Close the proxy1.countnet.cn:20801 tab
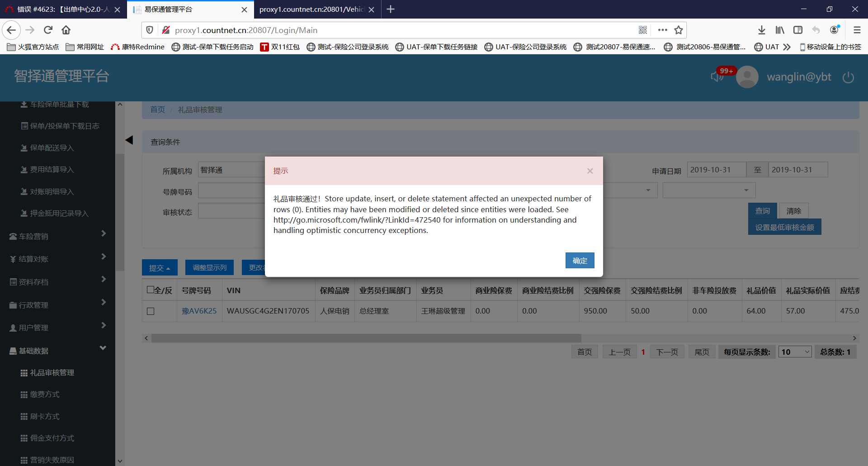Image resolution: width=868 pixels, height=466 pixels. click(372, 10)
